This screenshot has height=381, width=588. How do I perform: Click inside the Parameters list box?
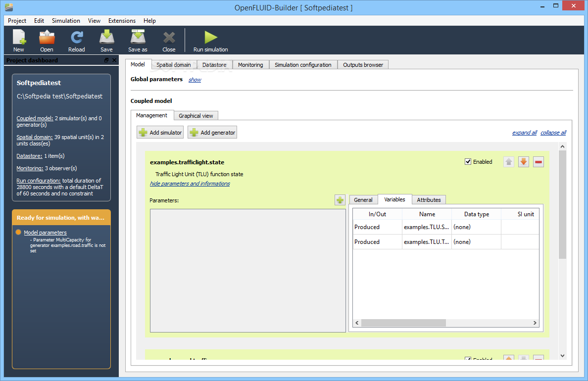point(248,270)
